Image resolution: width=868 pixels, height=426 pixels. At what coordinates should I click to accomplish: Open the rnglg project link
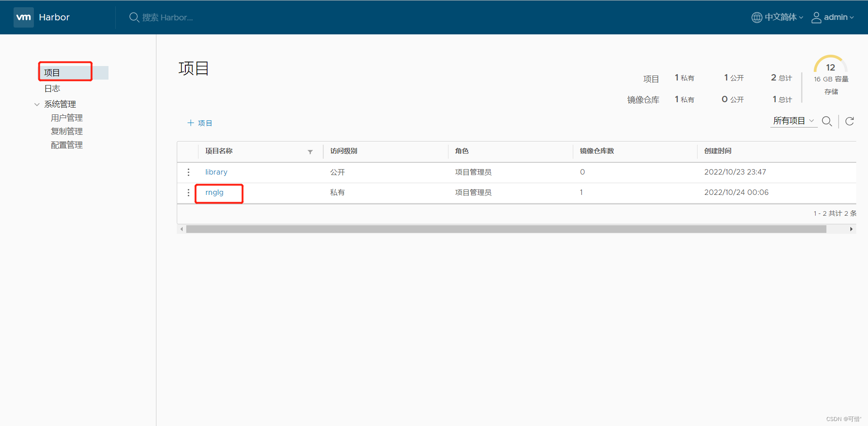214,193
